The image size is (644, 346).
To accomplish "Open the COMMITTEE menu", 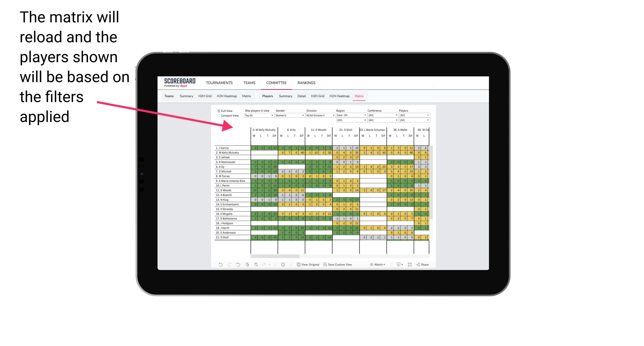I will pos(276,83).
